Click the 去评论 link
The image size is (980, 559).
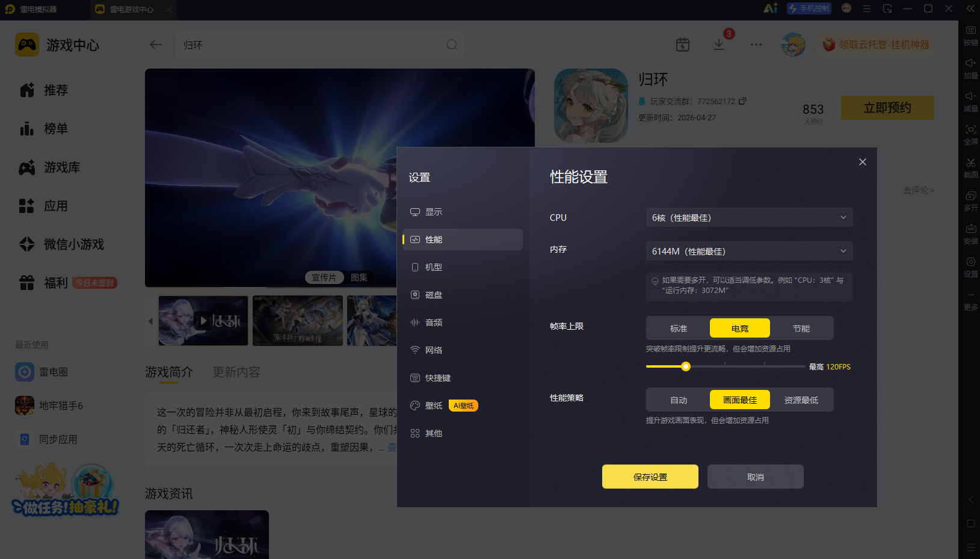point(919,190)
